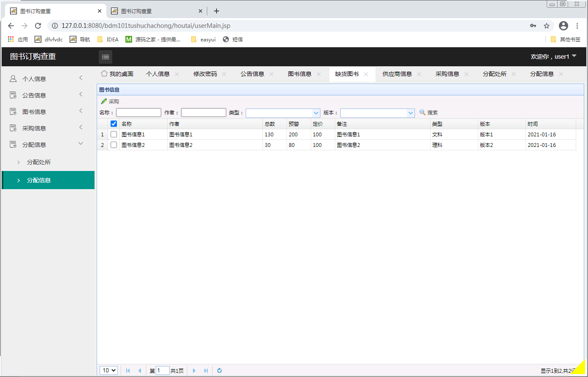Screen dimensions: 588x377
Task: Open the user1 account dropdown
Action: (x=553, y=57)
